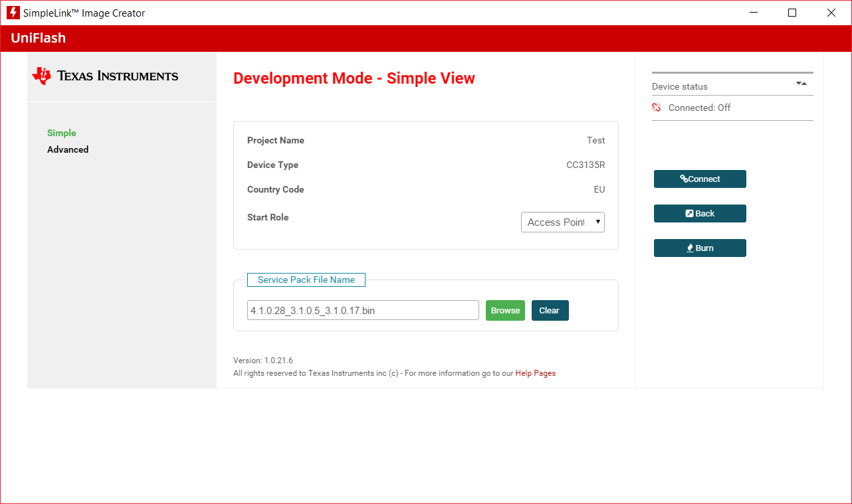The height and width of the screenshot is (504, 852).
Task: Click the UniFlash header title
Action: 39,38
